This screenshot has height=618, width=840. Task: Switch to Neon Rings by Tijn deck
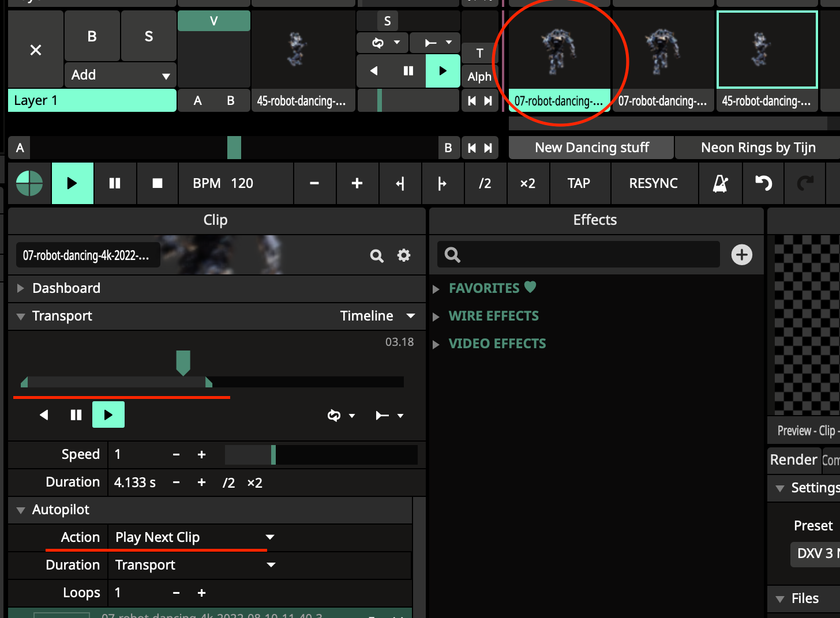(757, 148)
